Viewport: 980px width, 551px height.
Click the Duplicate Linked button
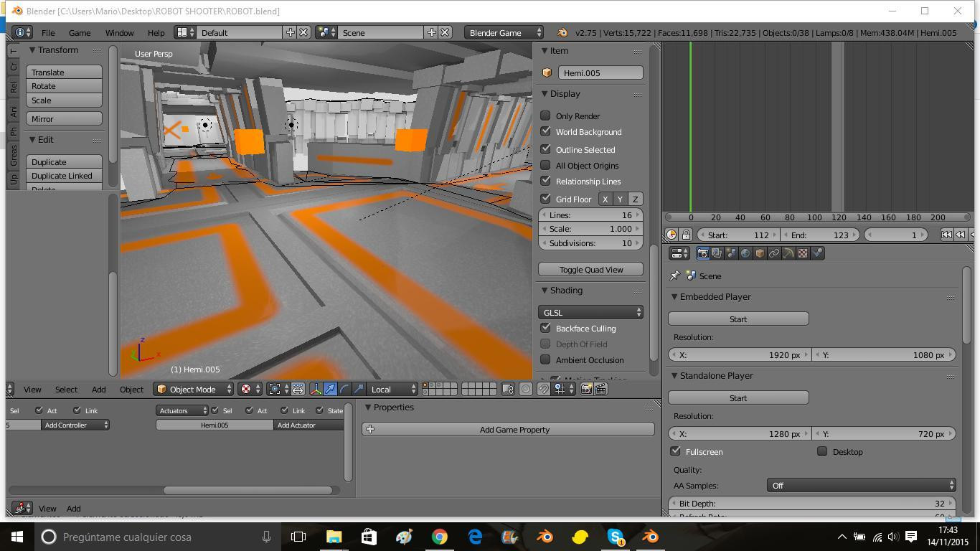click(x=64, y=175)
